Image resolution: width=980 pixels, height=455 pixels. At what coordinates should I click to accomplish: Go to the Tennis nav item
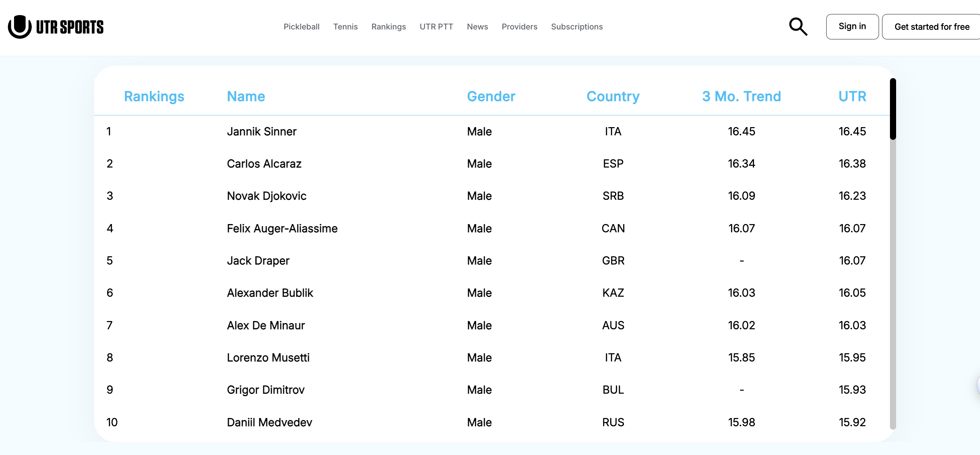pos(345,27)
